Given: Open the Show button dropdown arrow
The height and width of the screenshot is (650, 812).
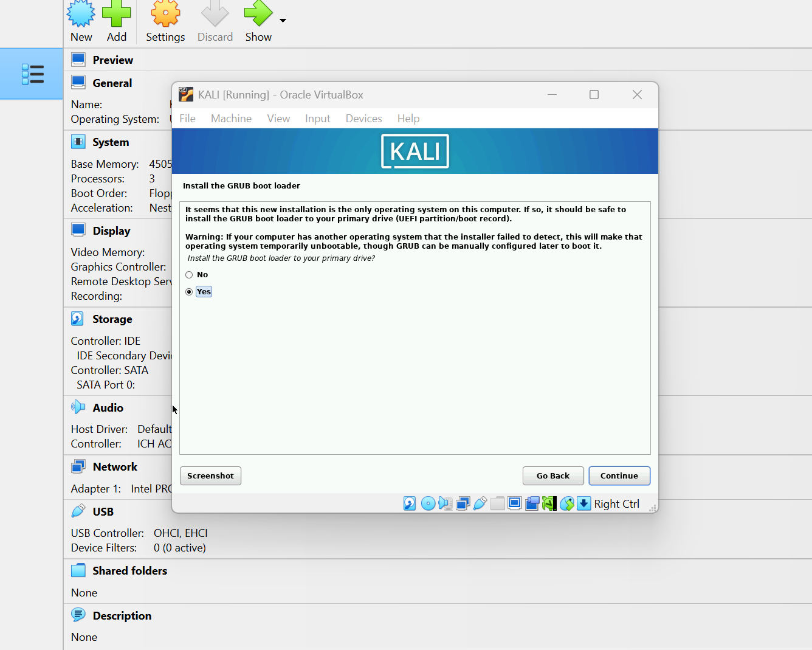Looking at the screenshot, I should (x=283, y=21).
